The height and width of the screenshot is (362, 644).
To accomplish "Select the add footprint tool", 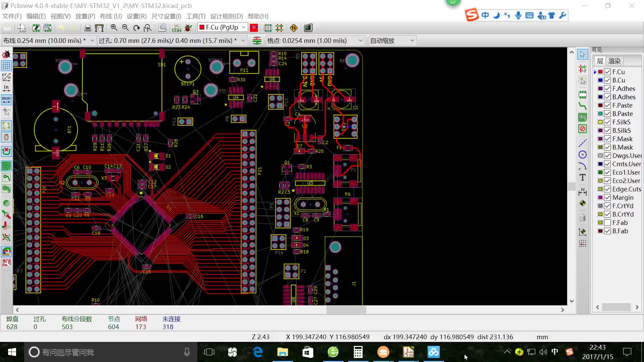I will coord(583,95).
